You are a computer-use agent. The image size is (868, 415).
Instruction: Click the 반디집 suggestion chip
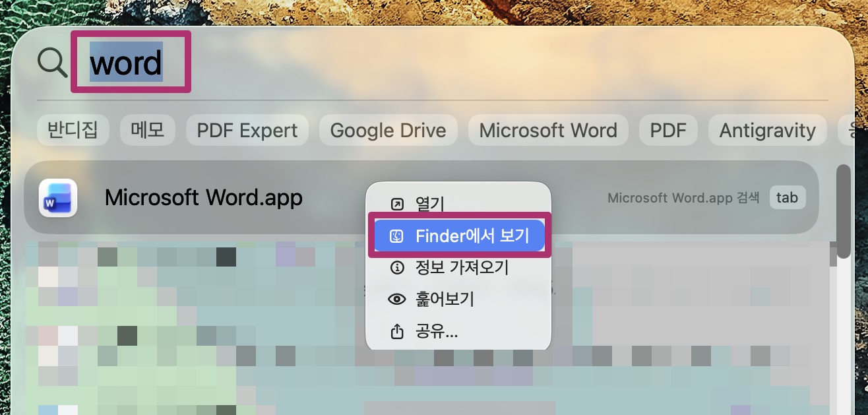tap(73, 130)
